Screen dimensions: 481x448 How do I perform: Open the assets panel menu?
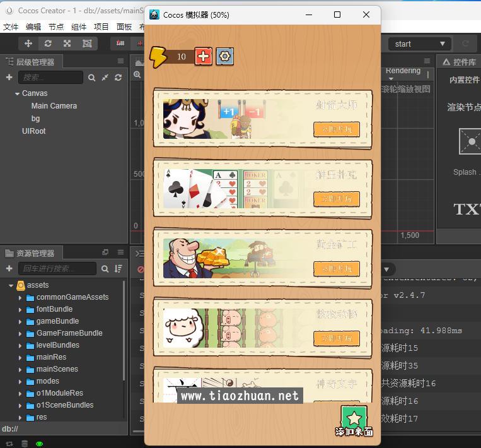pos(120,252)
